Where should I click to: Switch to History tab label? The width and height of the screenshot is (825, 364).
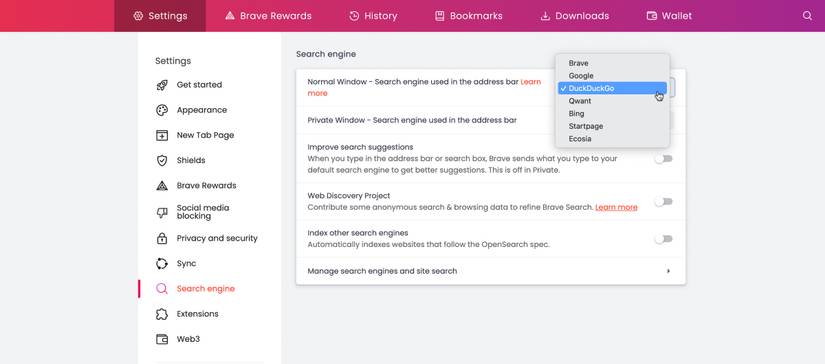coord(380,16)
